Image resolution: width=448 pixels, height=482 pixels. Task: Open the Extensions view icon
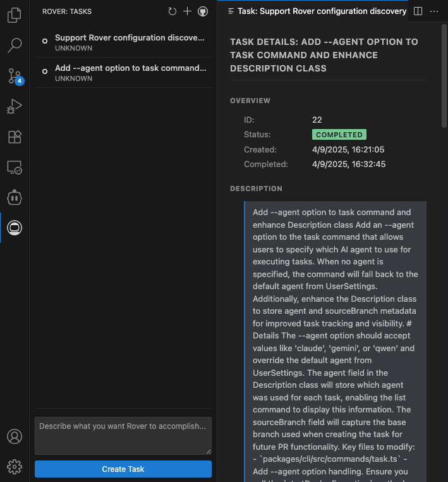click(15, 137)
